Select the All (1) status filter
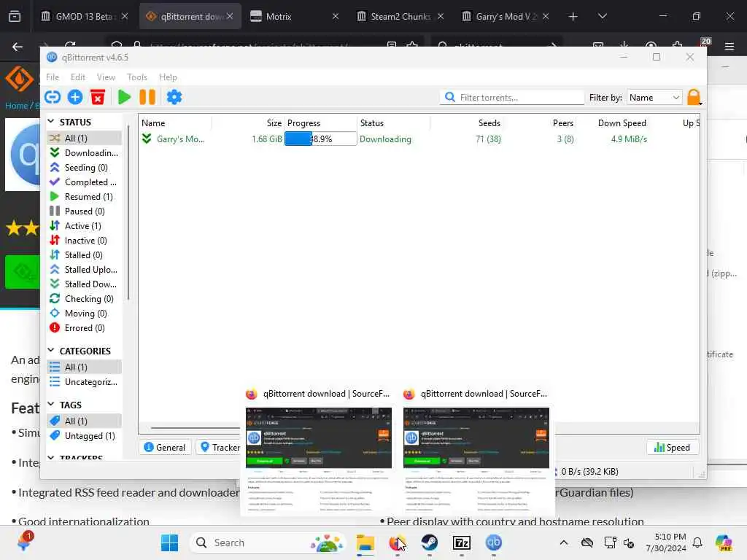Screen dimensions: 747x560 85,138
